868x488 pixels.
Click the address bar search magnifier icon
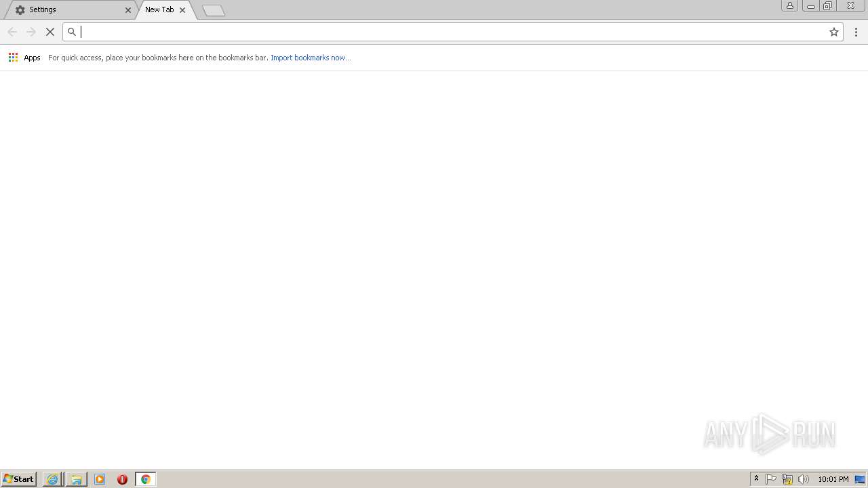[x=72, y=32]
